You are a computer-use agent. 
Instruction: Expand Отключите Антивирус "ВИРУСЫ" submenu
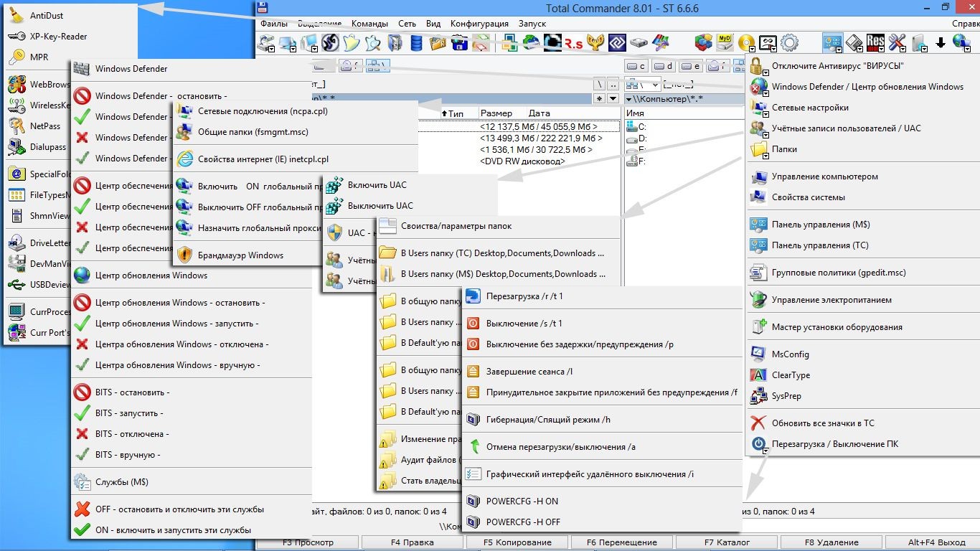[x=861, y=66]
